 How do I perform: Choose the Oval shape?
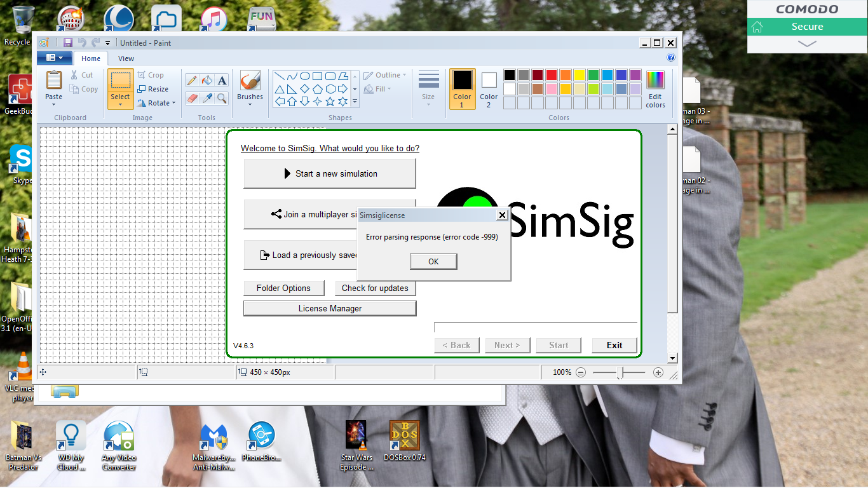pos(304,76)
